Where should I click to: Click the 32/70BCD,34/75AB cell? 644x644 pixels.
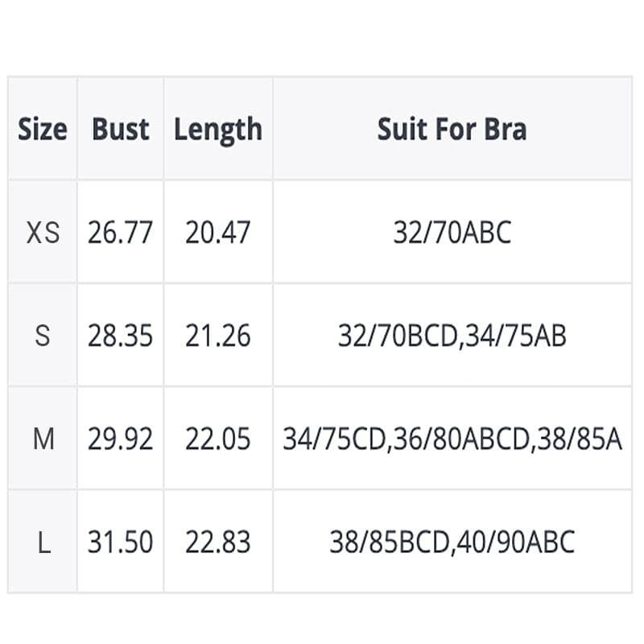452,335
